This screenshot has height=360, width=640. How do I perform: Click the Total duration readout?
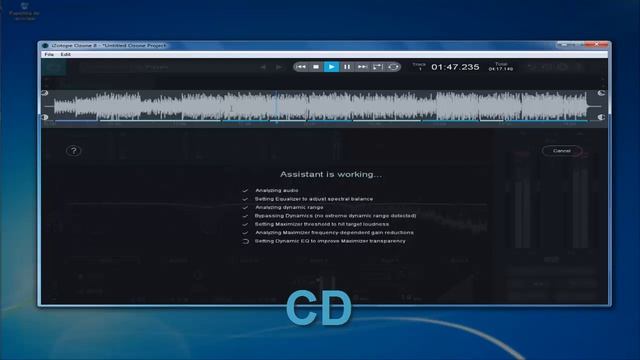coord(501,67)
